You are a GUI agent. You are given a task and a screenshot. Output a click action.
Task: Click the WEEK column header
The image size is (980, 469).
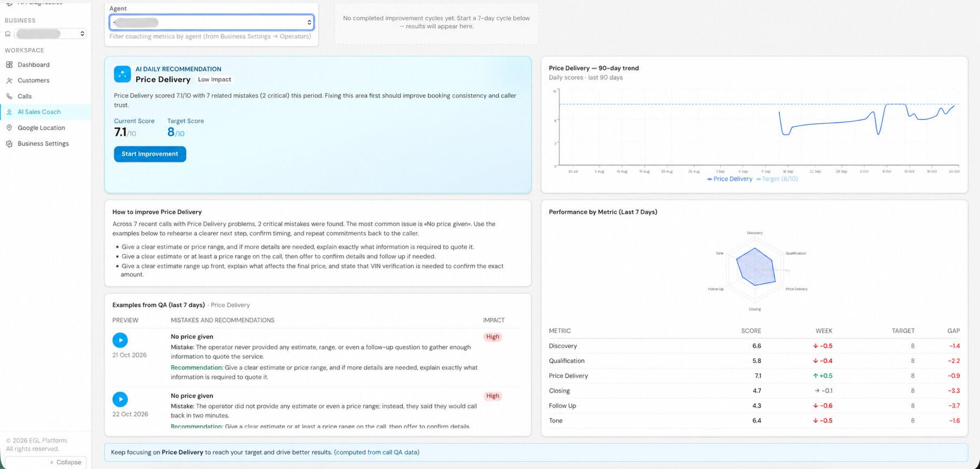click(x=824, y=331)
